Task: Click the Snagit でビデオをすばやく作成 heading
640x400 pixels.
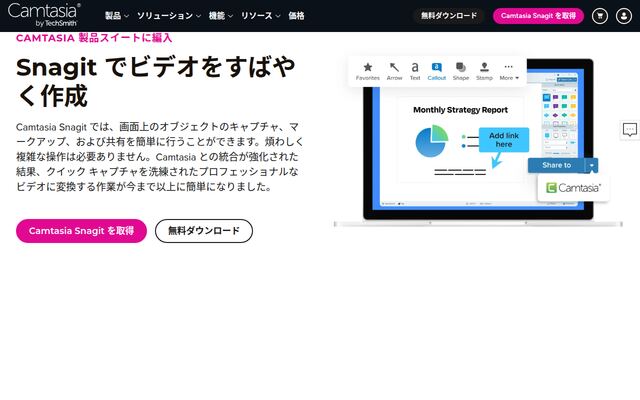Action: click(x=155, y=81)
